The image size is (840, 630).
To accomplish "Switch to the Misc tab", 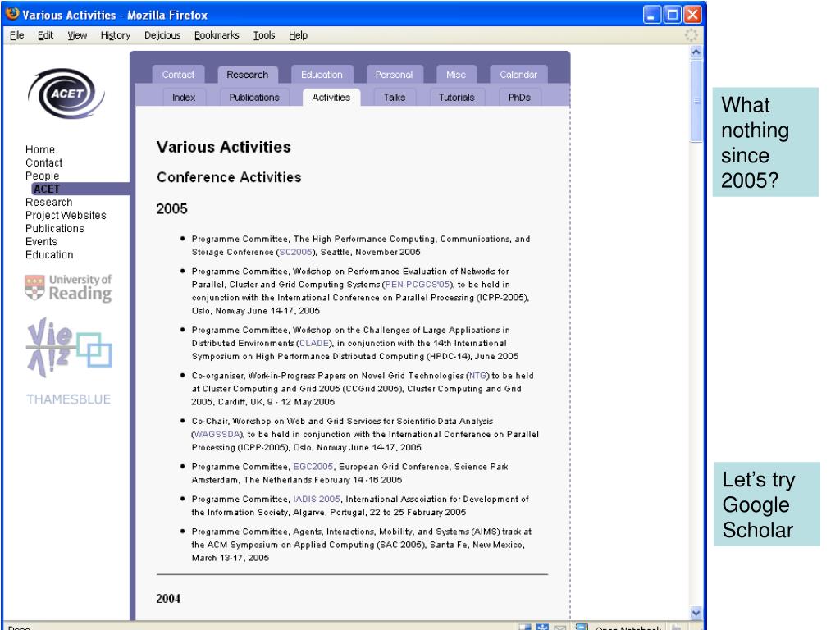I will click(x=456, y=75).
